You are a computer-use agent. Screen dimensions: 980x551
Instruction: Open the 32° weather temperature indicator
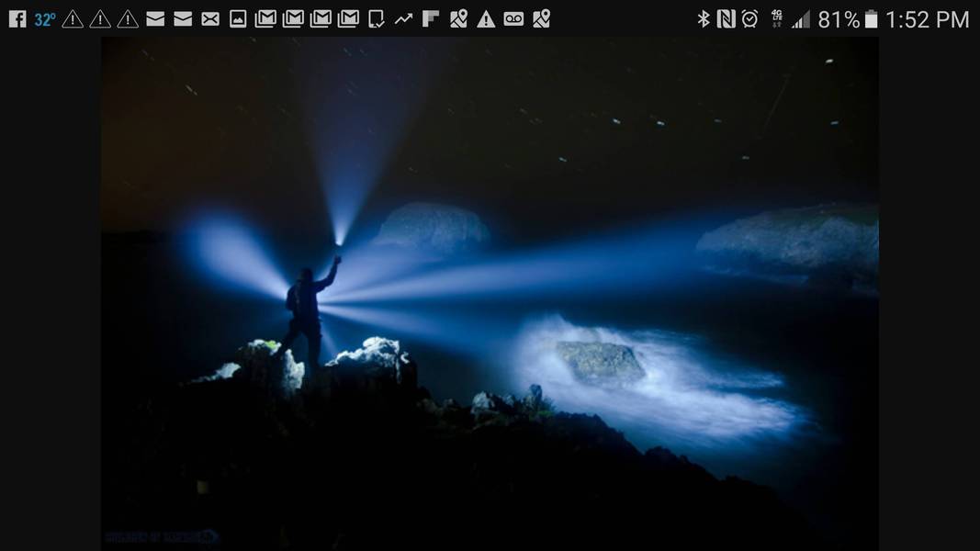[44, 18]
